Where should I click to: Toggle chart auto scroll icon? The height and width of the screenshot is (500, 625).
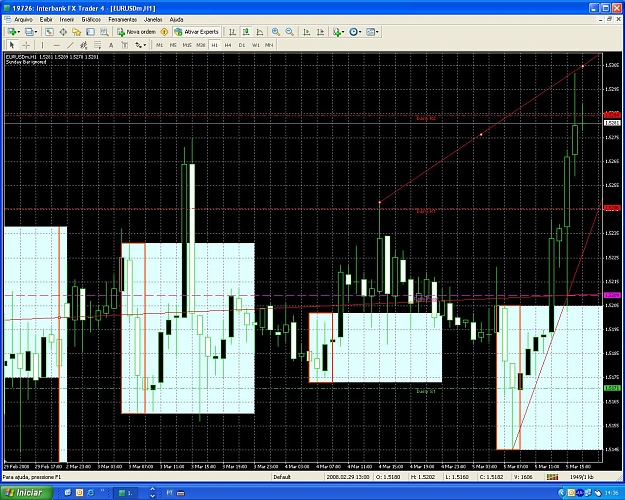(307, 32)
